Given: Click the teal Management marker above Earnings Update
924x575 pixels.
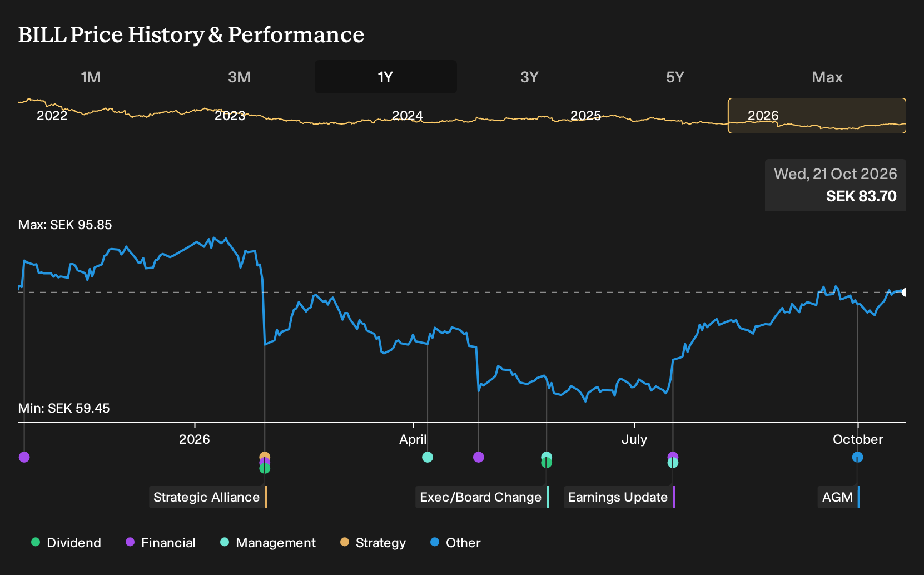Looking at the screenshot, I should click(x=673, y=463).
